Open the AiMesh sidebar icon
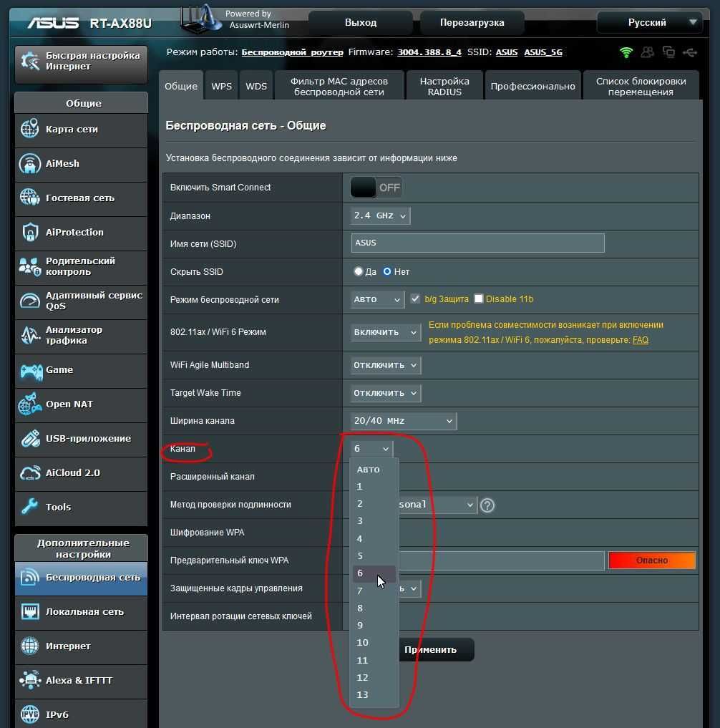 30,164
